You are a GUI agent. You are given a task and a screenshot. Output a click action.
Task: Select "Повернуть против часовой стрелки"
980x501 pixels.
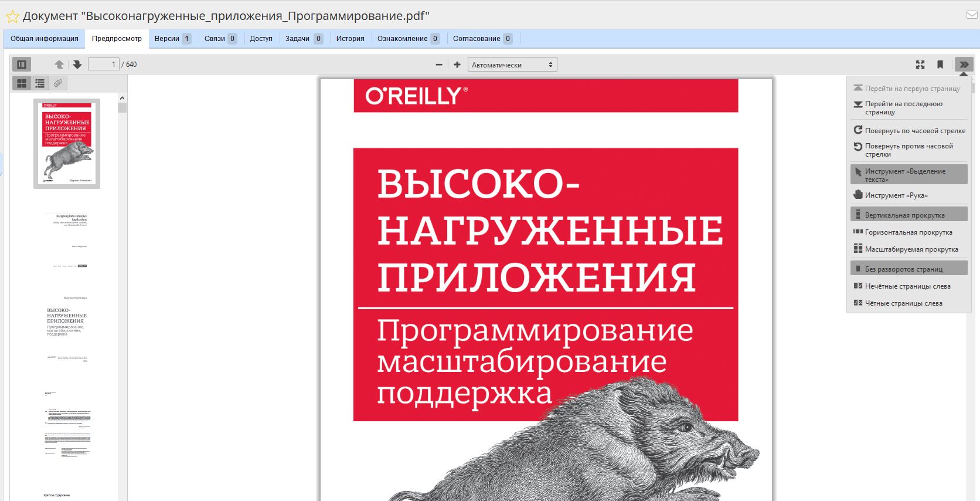908,150
